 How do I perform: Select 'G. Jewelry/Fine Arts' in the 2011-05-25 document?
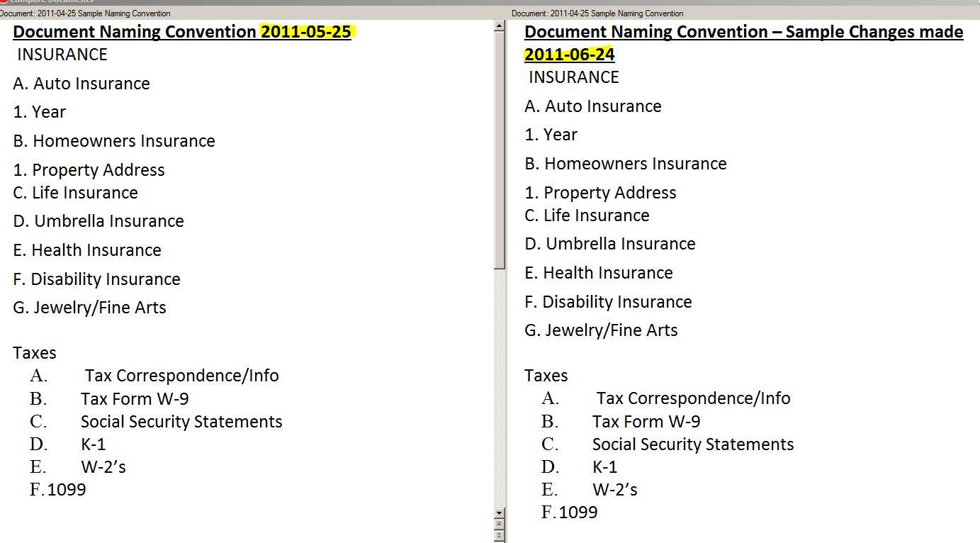coord(90,308)
